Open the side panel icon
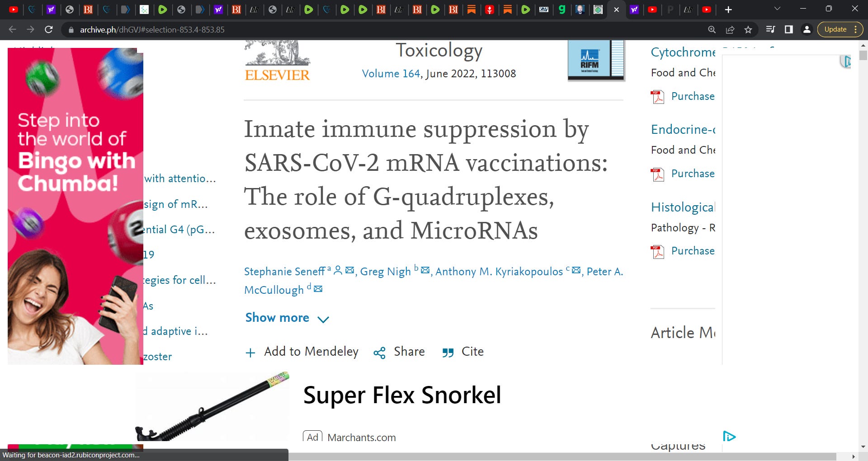The height and width of the screenshot is (461, 868). (789, 29)
